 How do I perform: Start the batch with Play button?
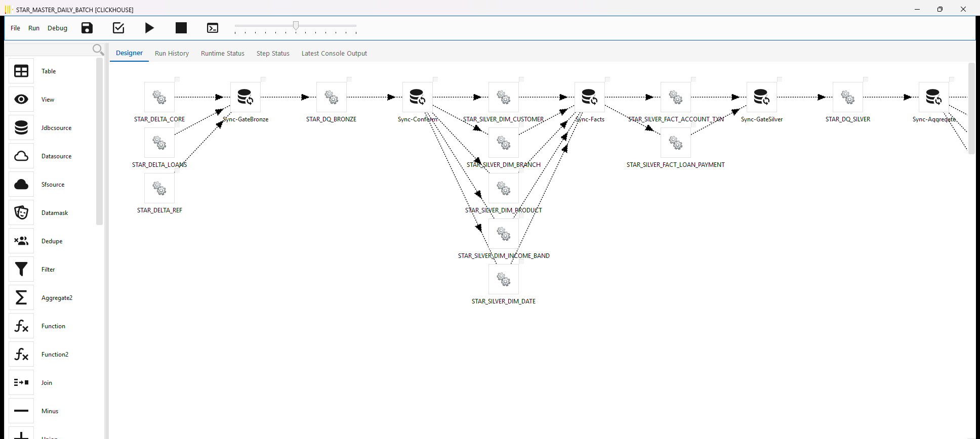pos(149,28)
